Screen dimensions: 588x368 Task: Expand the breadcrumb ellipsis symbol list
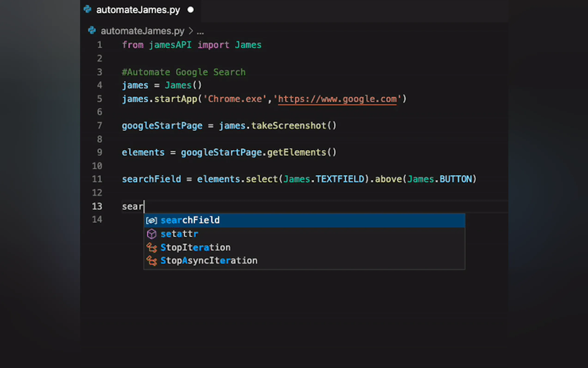(x=200, y=32)
